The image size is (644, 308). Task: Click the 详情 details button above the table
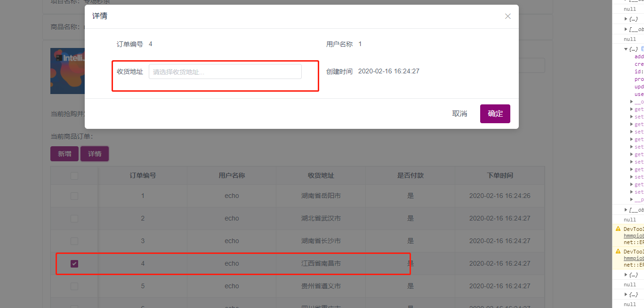(94, 153)
